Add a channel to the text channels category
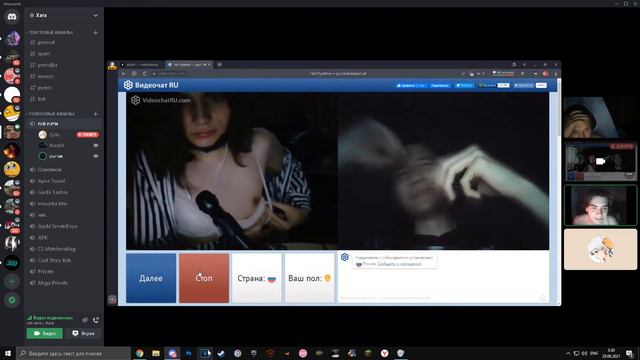 click(x=96, y=32)
